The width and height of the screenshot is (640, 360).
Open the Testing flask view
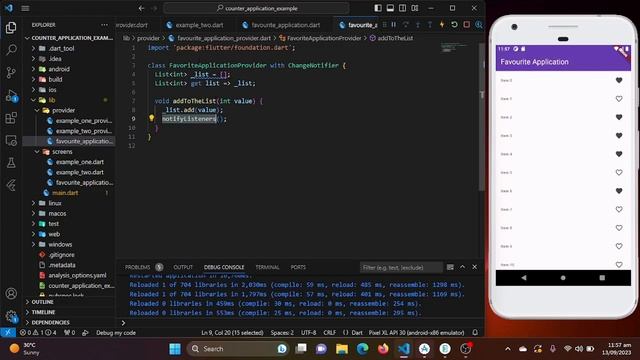[11, 163]
